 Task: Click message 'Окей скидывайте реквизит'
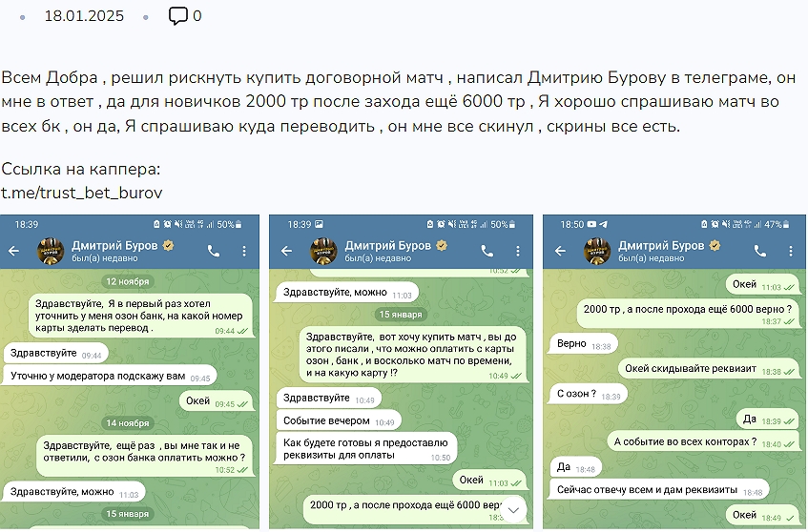[x=709, y=369]
